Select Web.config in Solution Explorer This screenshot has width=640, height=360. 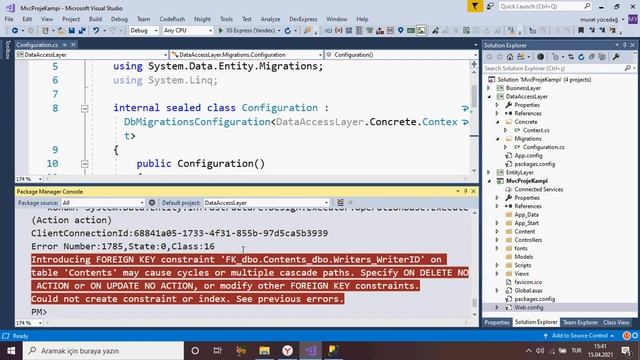pos(528,308)
